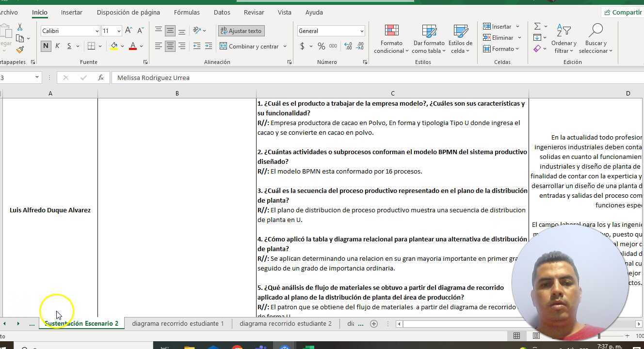Click in the formula bar text field
644x349 pixels.
(x=378, y=78)
